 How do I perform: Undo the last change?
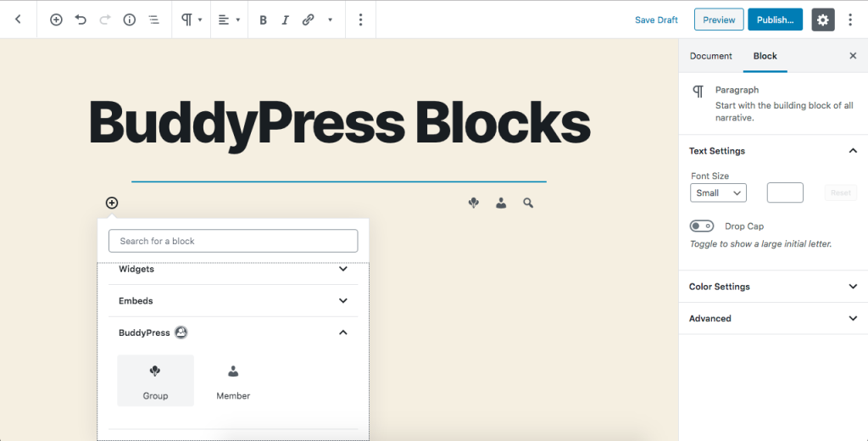[x=81, y=20]
